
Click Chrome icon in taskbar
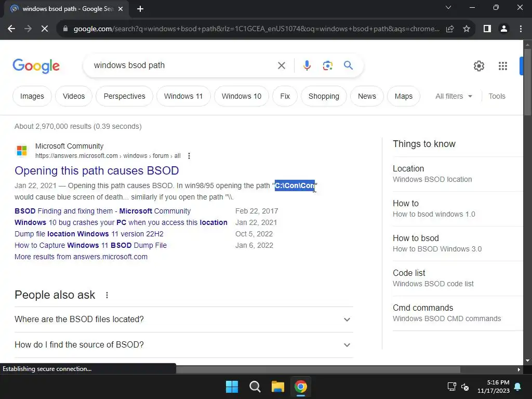coord(301,387)
